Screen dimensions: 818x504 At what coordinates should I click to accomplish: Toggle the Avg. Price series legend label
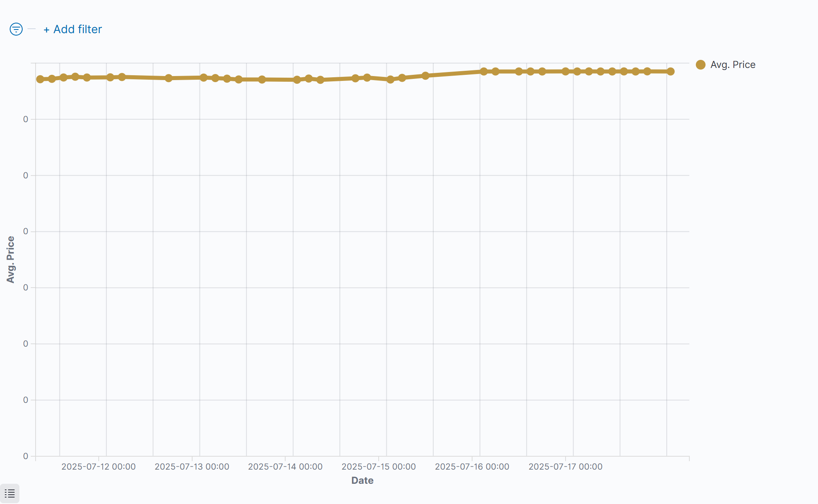tap(733, 65)
